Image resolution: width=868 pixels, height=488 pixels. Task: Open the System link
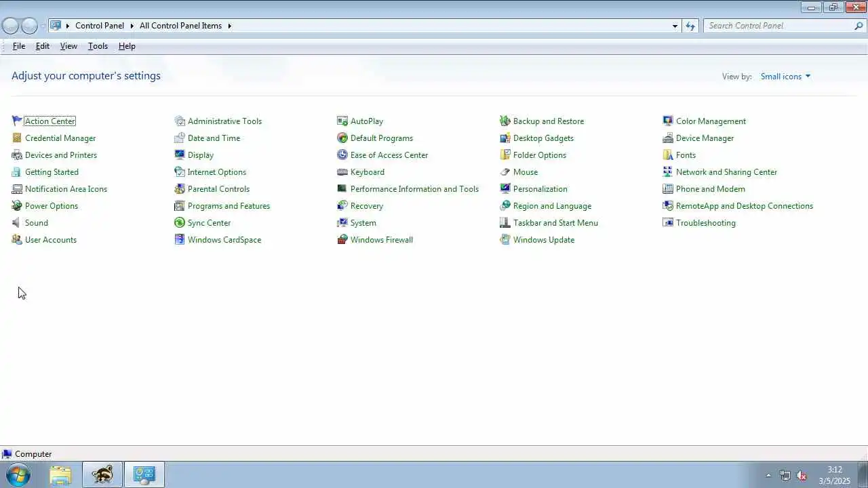363,223
